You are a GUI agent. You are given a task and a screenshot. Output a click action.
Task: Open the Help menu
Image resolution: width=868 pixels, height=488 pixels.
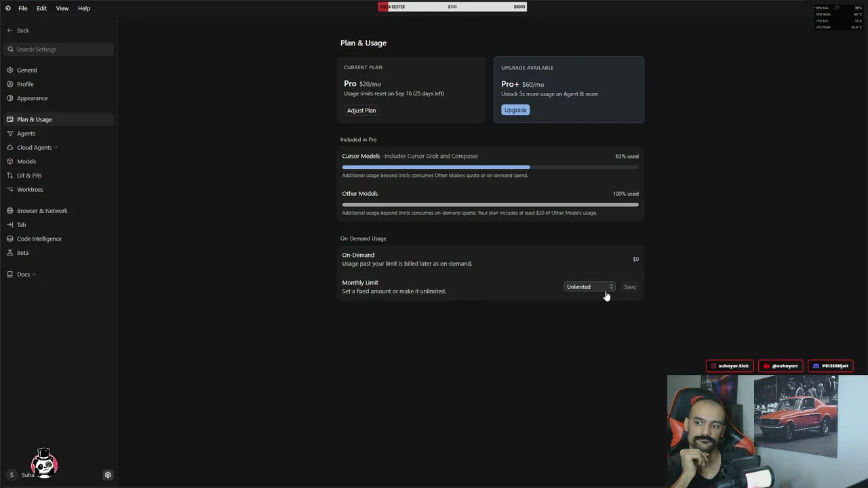point(84,8)
